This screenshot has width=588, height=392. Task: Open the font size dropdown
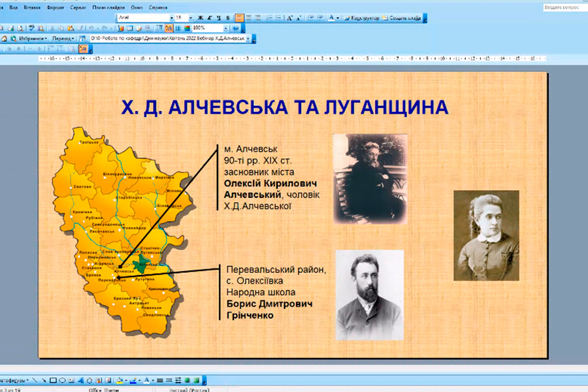[190, 18]
